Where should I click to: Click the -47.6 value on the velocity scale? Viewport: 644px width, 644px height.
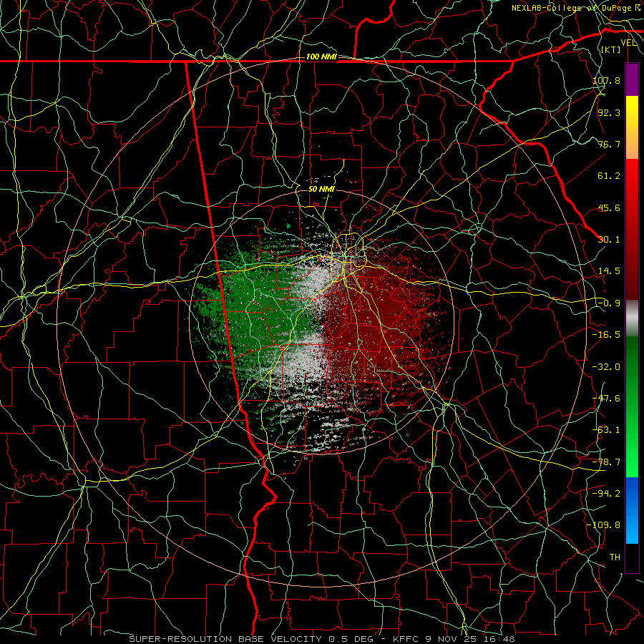click(x=606, y=399)
